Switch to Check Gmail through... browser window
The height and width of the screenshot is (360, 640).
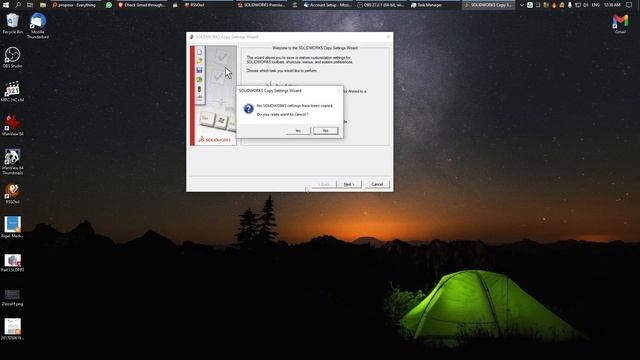[142, 5]
